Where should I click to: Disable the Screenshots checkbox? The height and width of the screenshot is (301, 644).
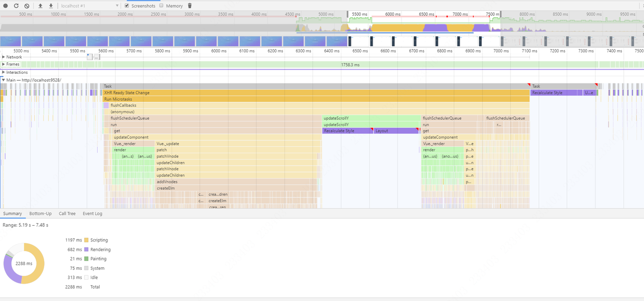[127, 6]
